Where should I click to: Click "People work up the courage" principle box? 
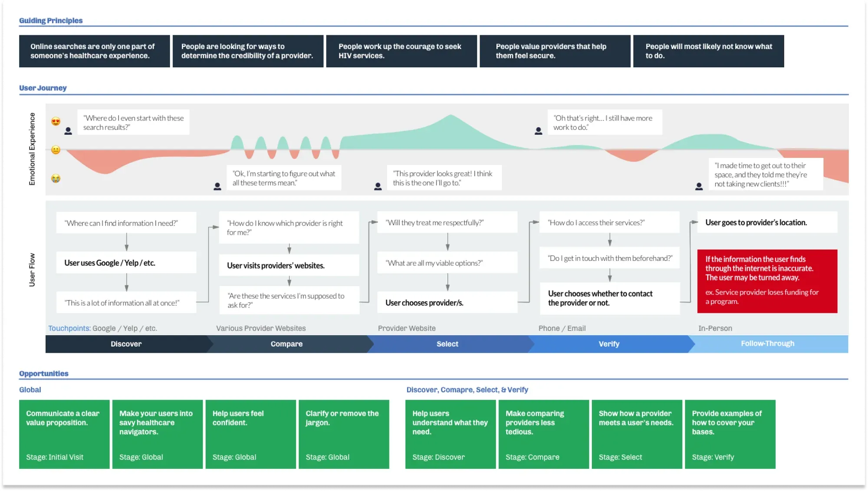(401, 51)
